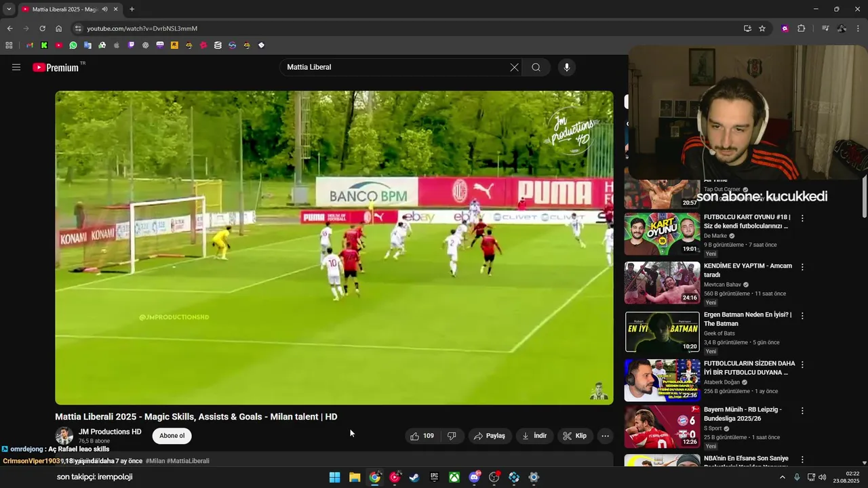Open the Rockstar Games bookmark
868x488 pixels.
click(x=174, y=45)
